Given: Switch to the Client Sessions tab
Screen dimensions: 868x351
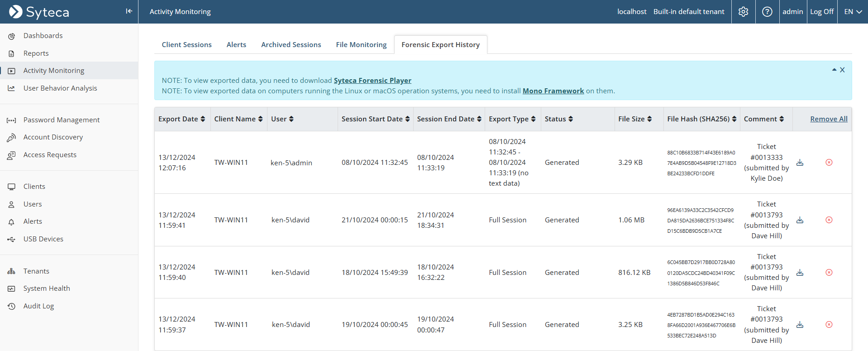Looking at the screenshot, I should 186,45.
